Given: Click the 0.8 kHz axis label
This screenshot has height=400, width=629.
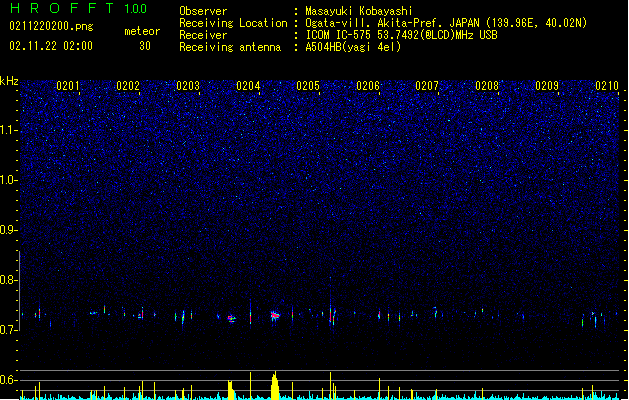Looking at the screenshot, I should pos(8,280).
